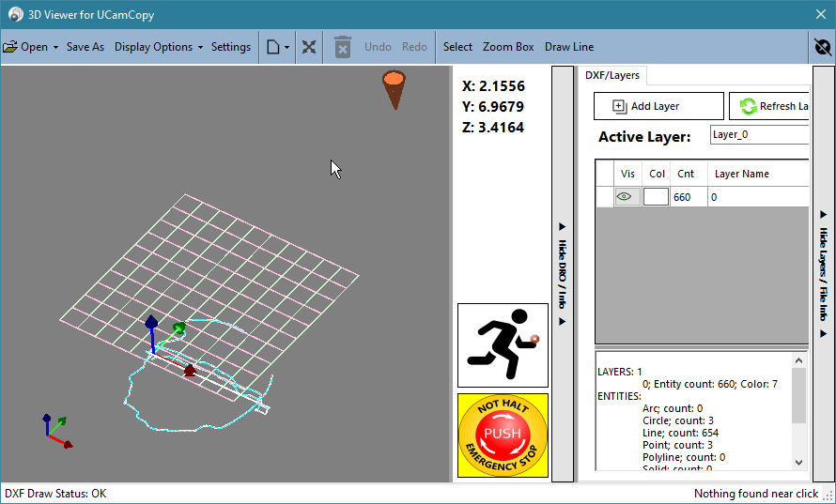
Task: Open the Open file menu
Action: [x=25, y=47]
